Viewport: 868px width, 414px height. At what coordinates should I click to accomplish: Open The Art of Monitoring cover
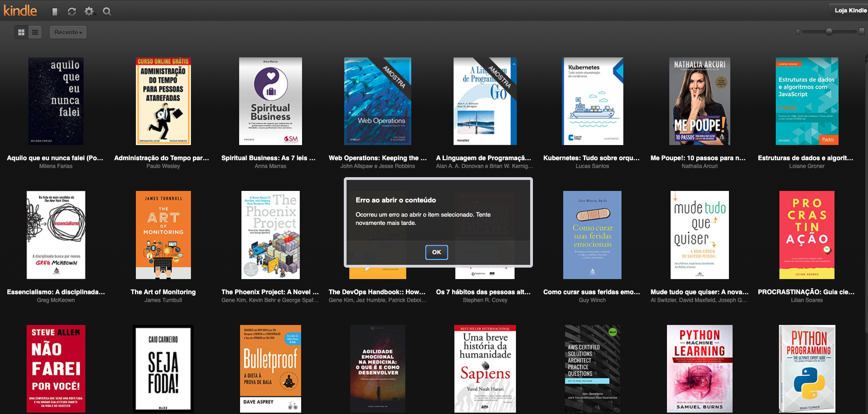(163, 235)
